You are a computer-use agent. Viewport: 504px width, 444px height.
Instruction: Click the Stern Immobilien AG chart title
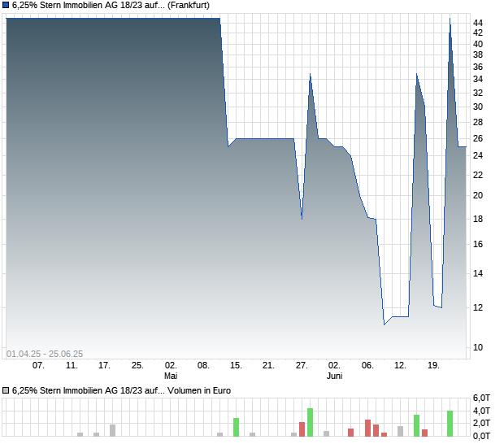111,5
